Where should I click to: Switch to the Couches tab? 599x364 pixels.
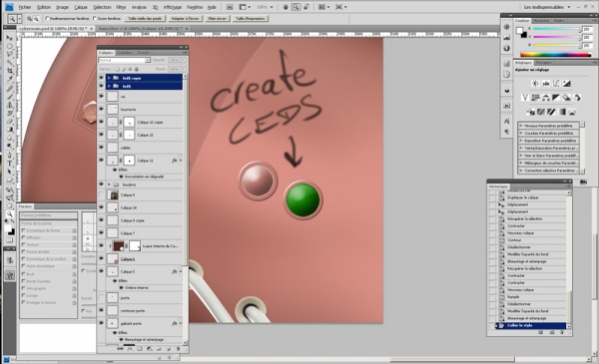tap(125, 53)
